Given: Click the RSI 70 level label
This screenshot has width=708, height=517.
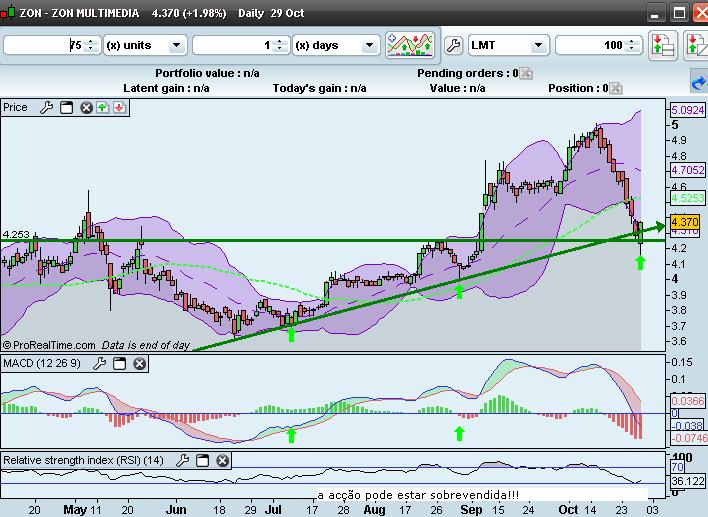Looking at the screenshot, I should coord(677,467).
